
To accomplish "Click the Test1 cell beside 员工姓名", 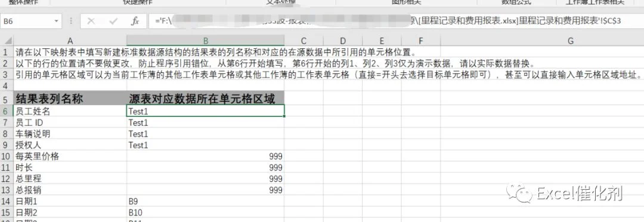I will pyautogui.click(x=205, y=111).
